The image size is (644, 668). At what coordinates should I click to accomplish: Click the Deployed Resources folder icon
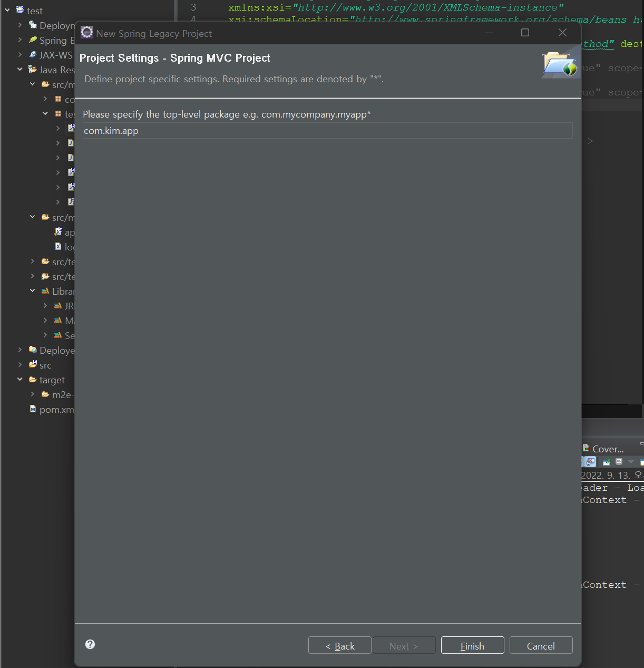pyautogui.click(x=33, y=350)
